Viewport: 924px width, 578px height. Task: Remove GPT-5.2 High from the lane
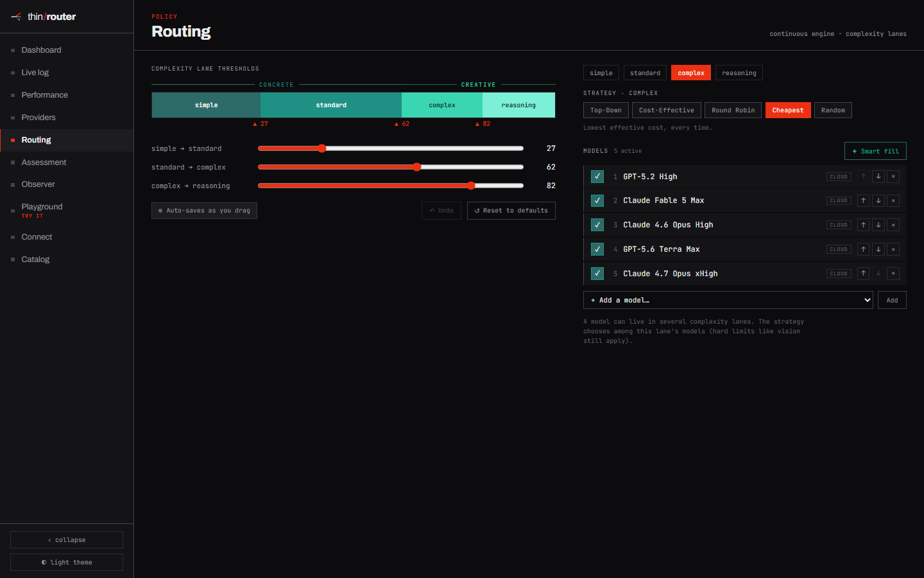coord(893,177)
